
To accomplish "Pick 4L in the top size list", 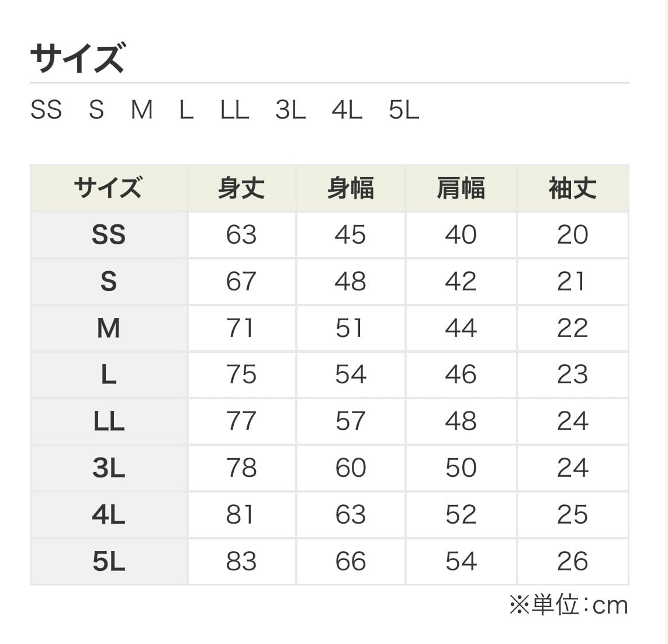I will pos(347,110).
